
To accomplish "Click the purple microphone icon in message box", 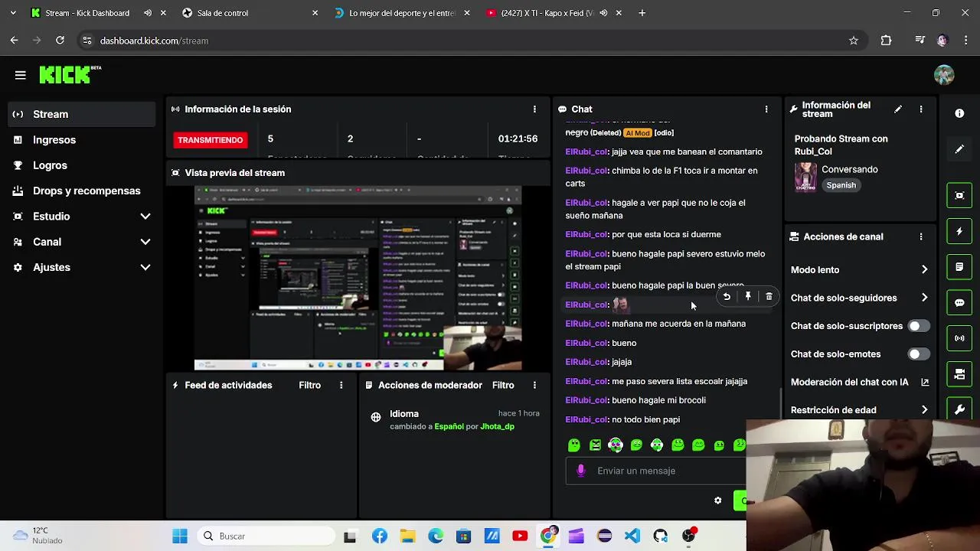I will click(581, 471).
